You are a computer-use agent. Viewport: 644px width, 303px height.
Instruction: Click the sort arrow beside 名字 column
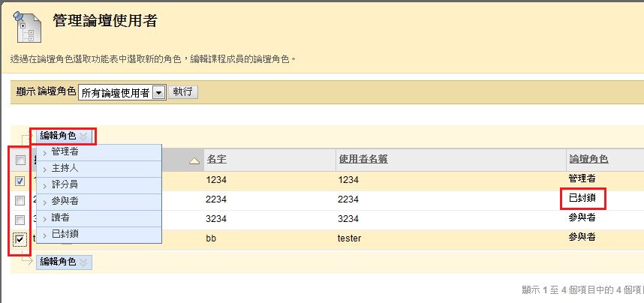coord(194,160)
